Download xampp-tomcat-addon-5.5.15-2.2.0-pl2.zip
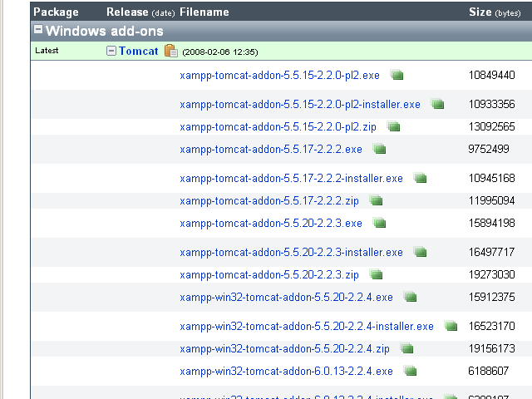This screenshot has width=532, height=399. click(x=278, y=127)
